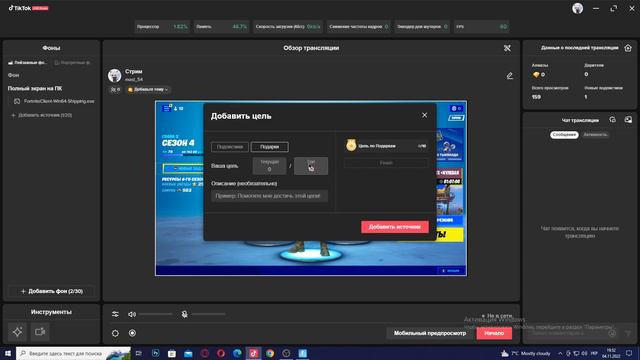Screen dimensions: 640x360
Task: Open the camera tool in Инструменты
Action: [40, 332]
